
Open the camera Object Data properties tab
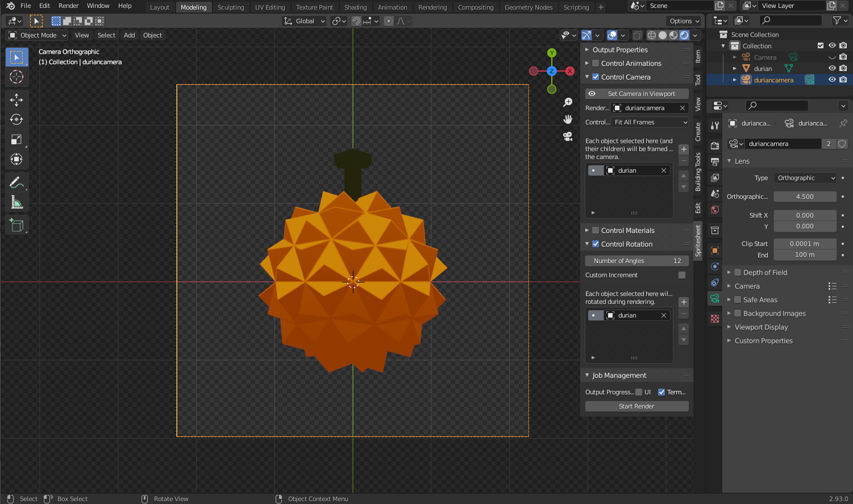[714, 298]
